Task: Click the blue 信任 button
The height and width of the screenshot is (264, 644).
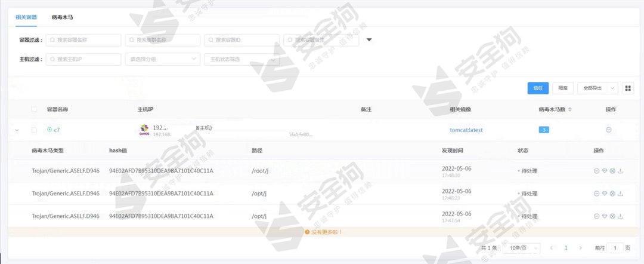Action: pos(538,88)
